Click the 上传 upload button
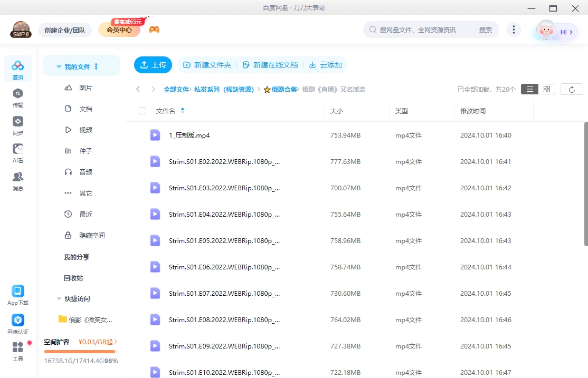 click(153, 64)
